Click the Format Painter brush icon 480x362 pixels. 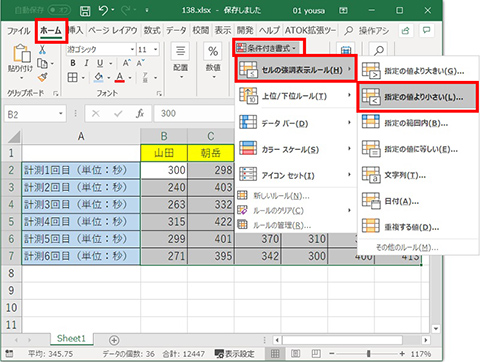coord(42,77)
